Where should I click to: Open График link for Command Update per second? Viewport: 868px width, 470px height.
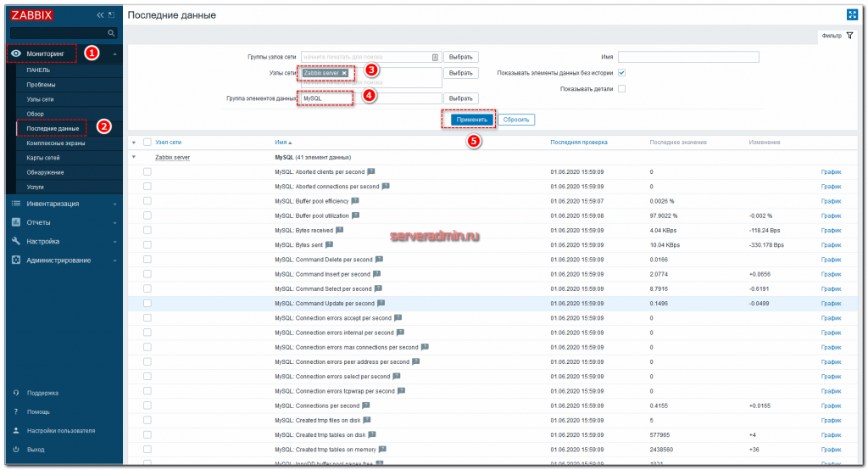pos(831,303)
